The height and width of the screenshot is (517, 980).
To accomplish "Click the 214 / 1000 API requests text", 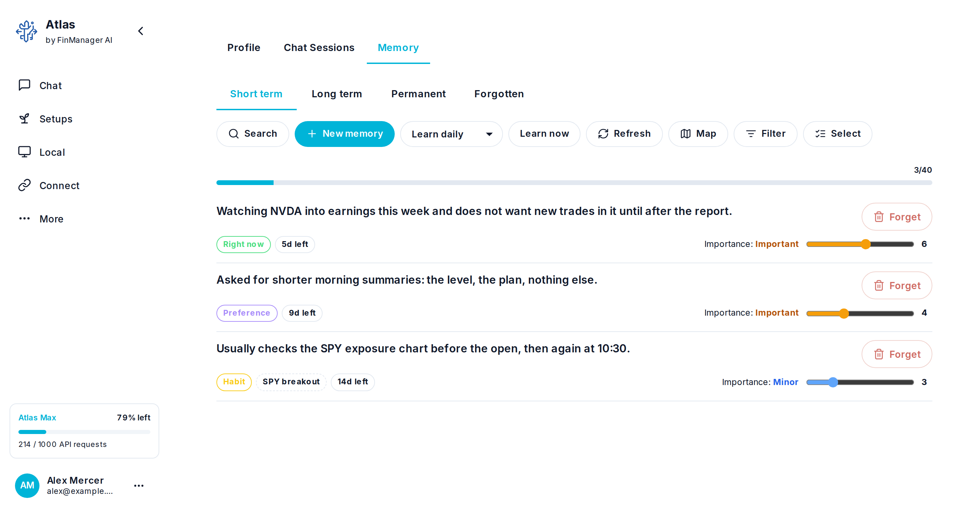I will [62, 444].
